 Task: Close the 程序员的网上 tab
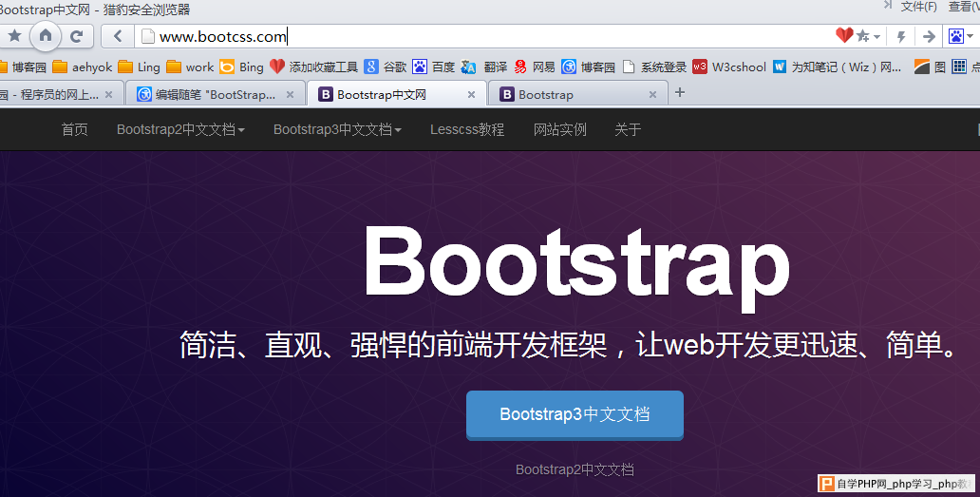(x=109, y=94)
